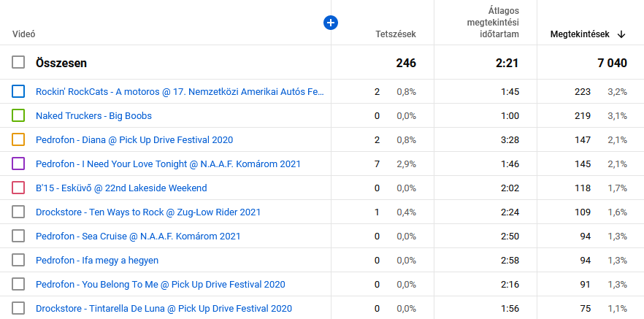The image size is (644, 319).
Task: Tick the Pedrofon Sea Cruise checkbox
Action: click(x=19, y=236)
